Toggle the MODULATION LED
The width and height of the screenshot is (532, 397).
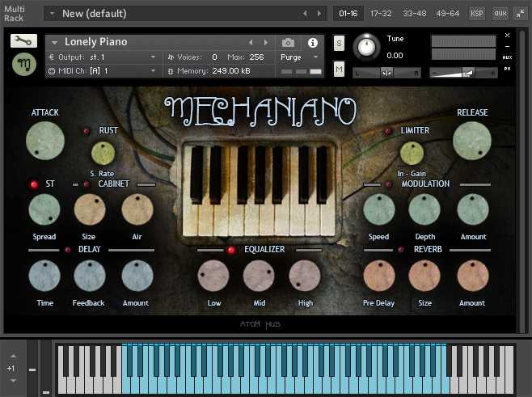389,184
